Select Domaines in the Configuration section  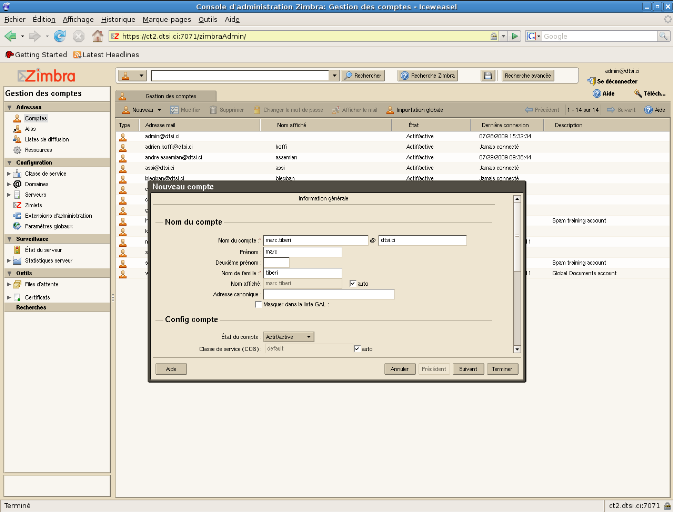click(36, 184)
